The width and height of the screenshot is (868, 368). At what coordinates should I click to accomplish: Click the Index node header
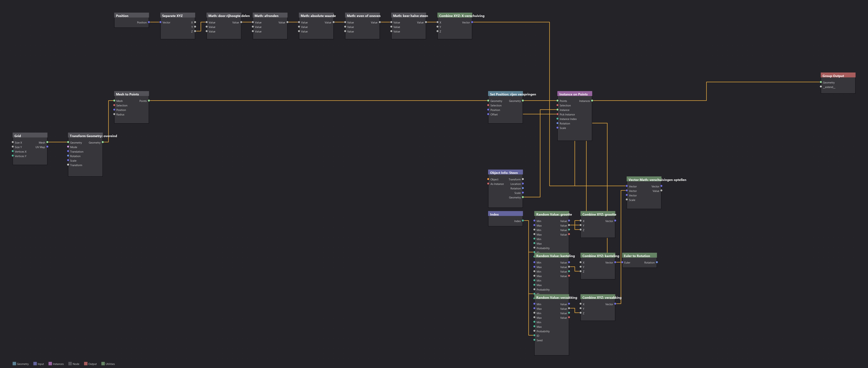[505, 214]
